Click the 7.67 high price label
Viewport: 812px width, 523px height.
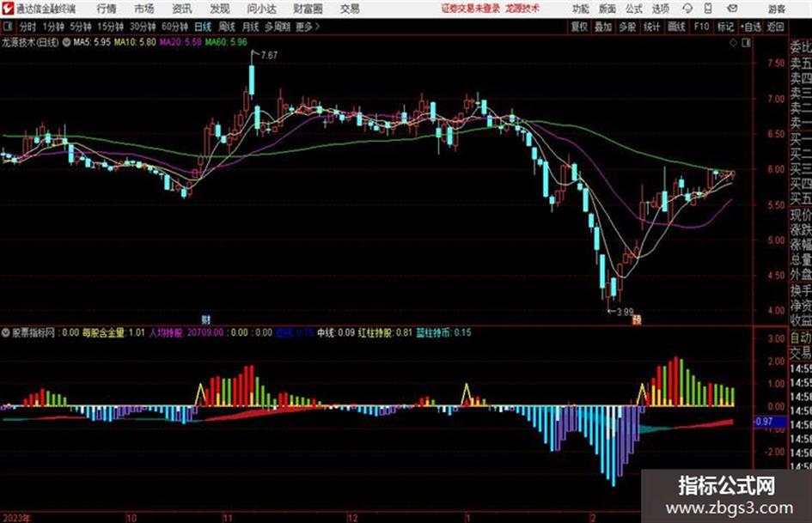(x=269, y=55)
